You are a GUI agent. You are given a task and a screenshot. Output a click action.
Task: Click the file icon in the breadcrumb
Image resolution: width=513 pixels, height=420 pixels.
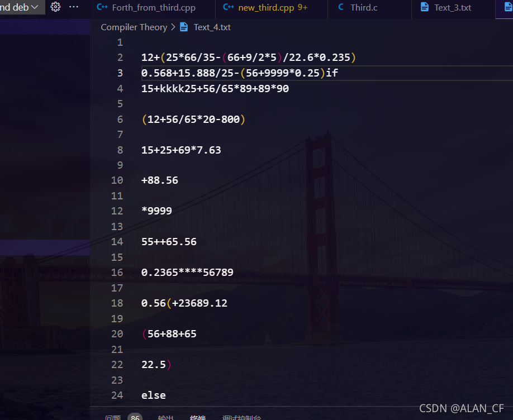point(184,27)
